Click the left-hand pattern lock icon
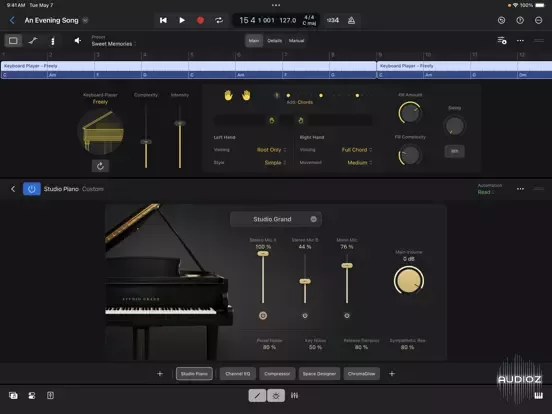 point(272,120)
